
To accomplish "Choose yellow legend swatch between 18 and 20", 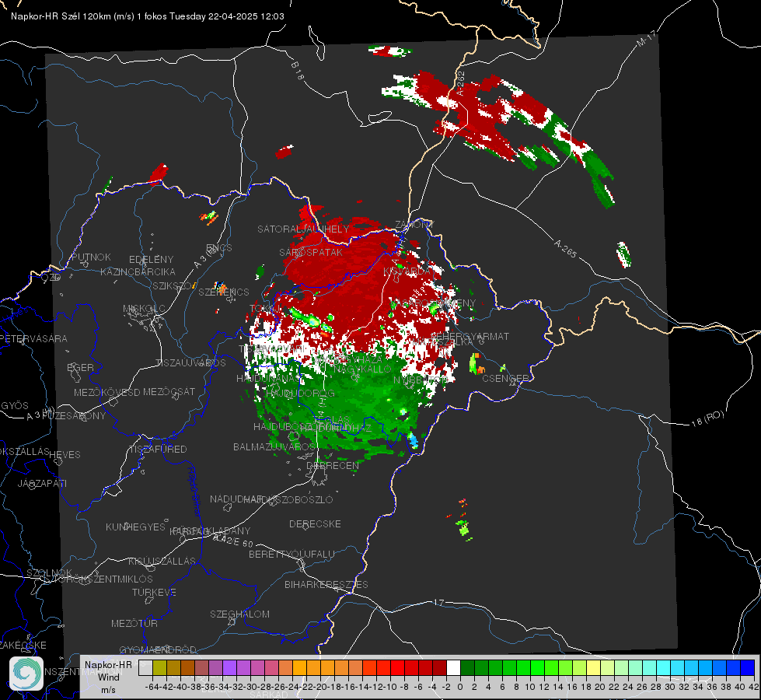I will (x=594, y=668).
